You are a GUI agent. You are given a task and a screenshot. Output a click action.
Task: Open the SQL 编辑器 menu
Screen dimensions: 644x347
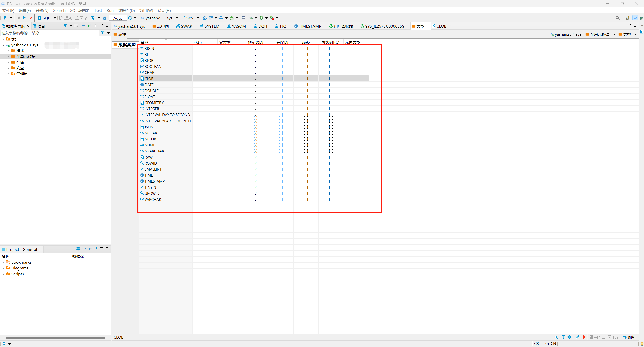click(x=80, y=10)
